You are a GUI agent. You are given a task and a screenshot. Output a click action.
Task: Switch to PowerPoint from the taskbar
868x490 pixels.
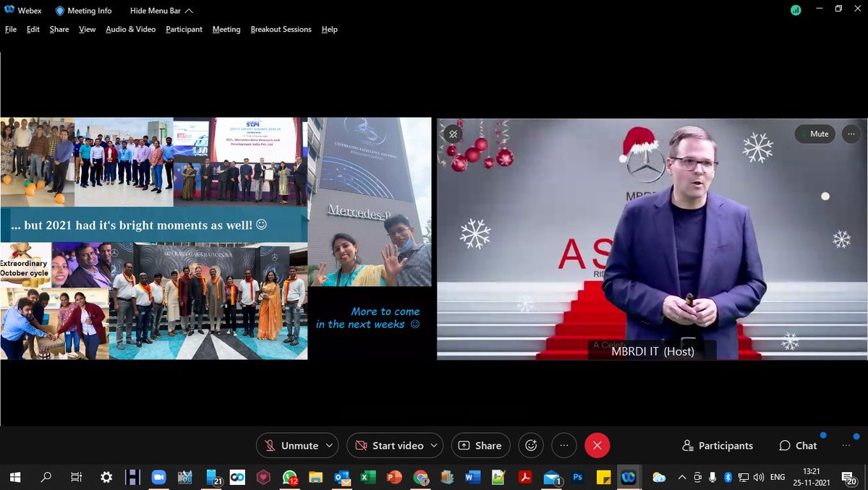tap(394, 477)
